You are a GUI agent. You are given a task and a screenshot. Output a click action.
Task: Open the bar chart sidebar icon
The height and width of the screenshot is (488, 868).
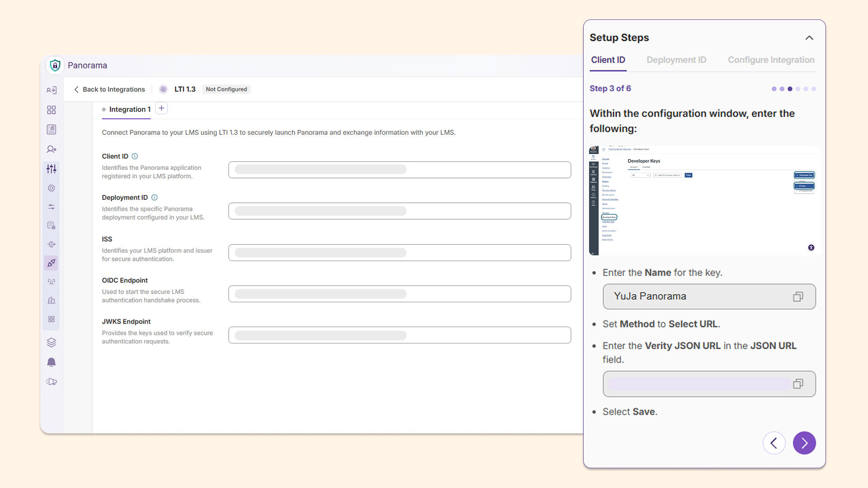click(52, 300)
